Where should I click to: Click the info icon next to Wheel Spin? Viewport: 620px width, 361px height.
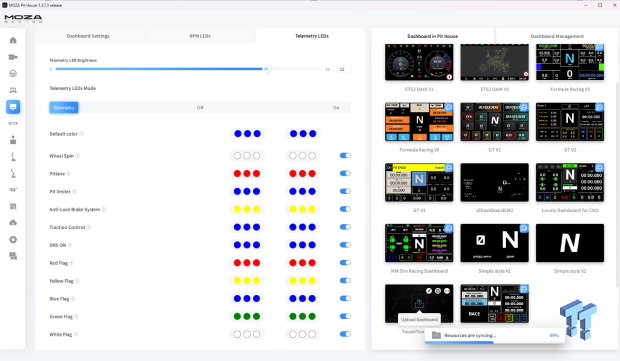pyautogui.click(x=78, y=156)
